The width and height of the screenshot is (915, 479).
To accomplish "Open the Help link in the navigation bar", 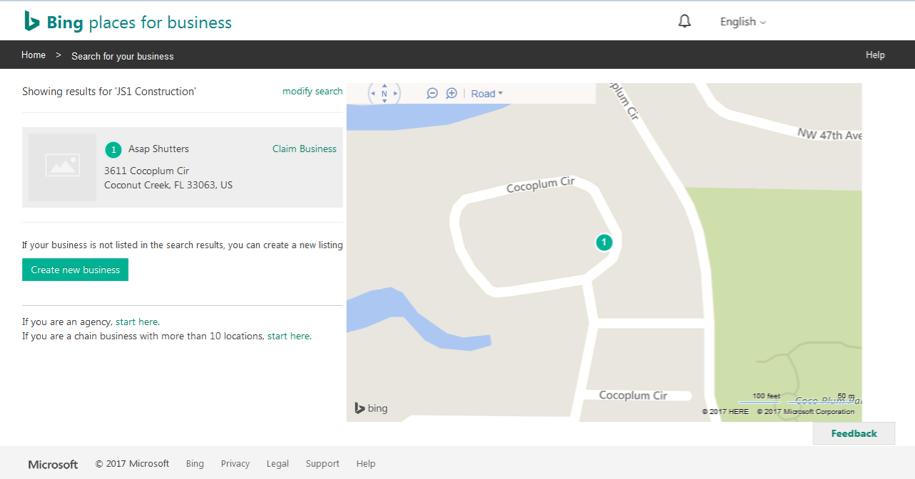I will pyautogui.click(x=875, y=55).
